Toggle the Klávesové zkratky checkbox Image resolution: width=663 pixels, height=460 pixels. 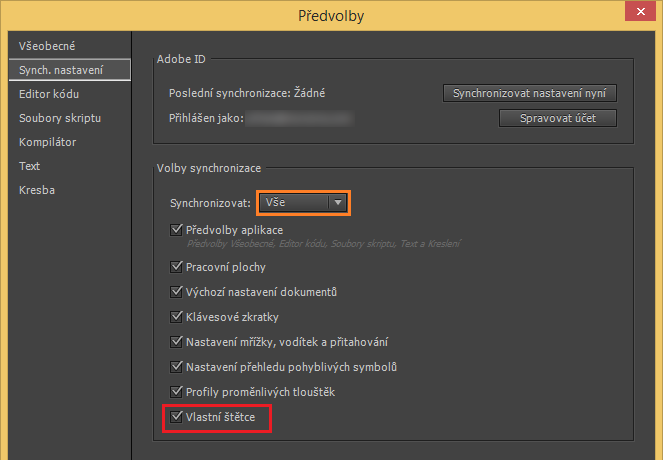178,317
